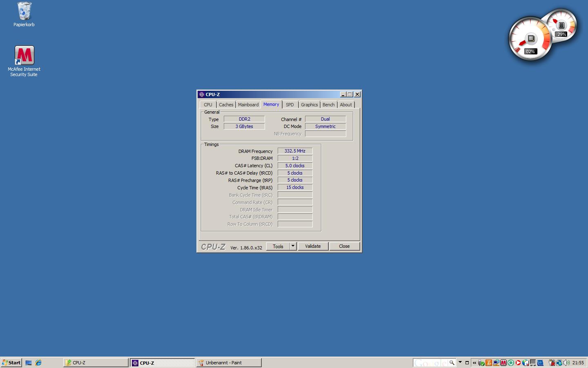The height and width of the screenshot is (368, 588).
Task: Click the green circle tray icon
Action: 511,363
